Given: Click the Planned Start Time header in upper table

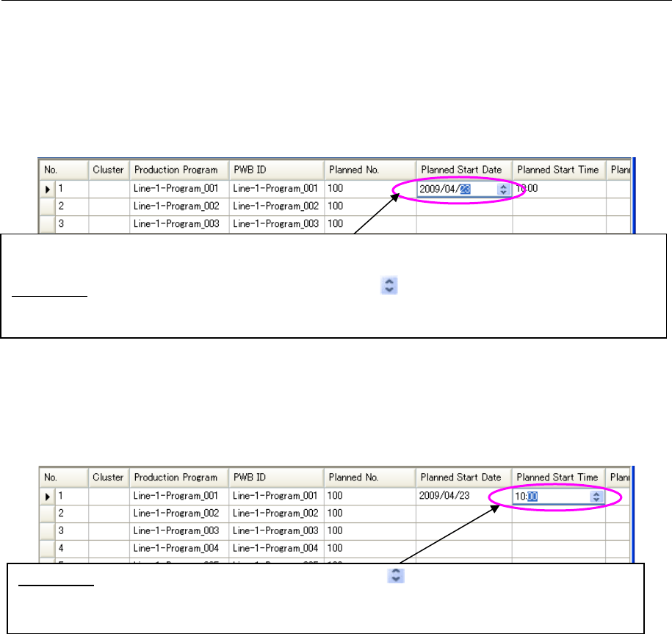Looking at the screenshot, I should (x=559, y=170).
